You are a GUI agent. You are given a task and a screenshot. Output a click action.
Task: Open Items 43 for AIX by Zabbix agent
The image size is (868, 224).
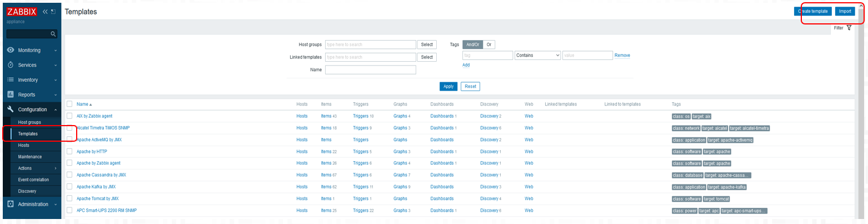[x=329, y=116]
